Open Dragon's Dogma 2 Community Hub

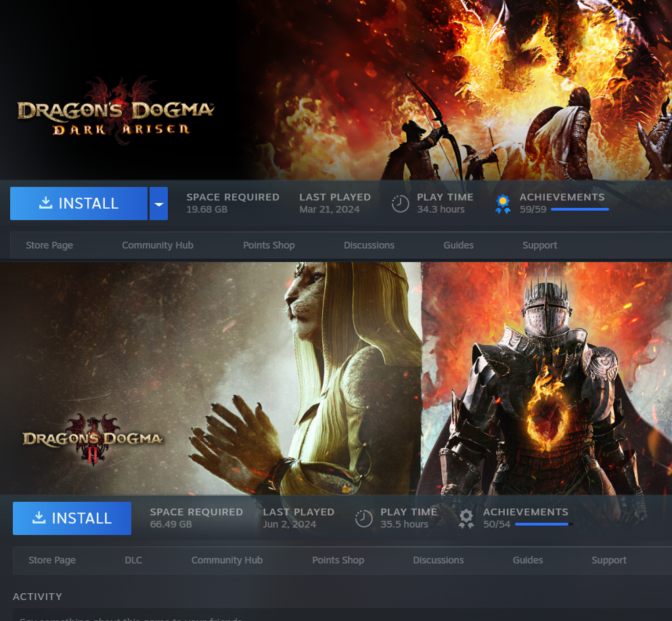(x=227, y=560)
